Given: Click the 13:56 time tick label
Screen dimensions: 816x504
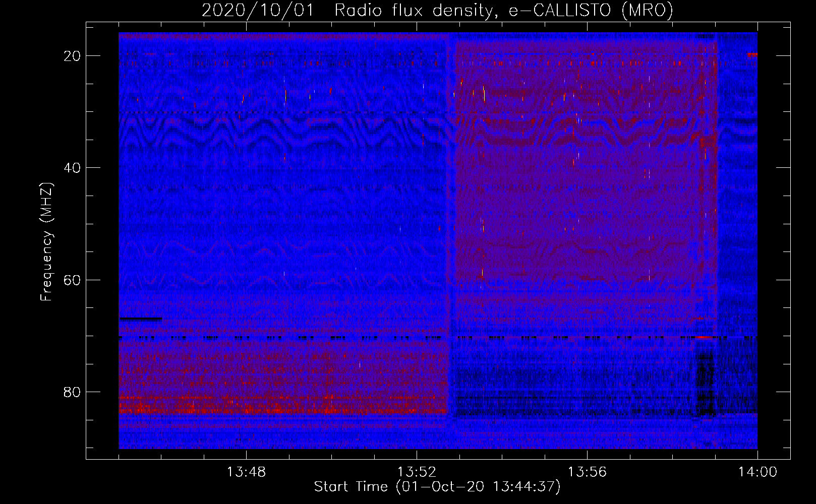Looking at the screenshot, I should 587,472.
